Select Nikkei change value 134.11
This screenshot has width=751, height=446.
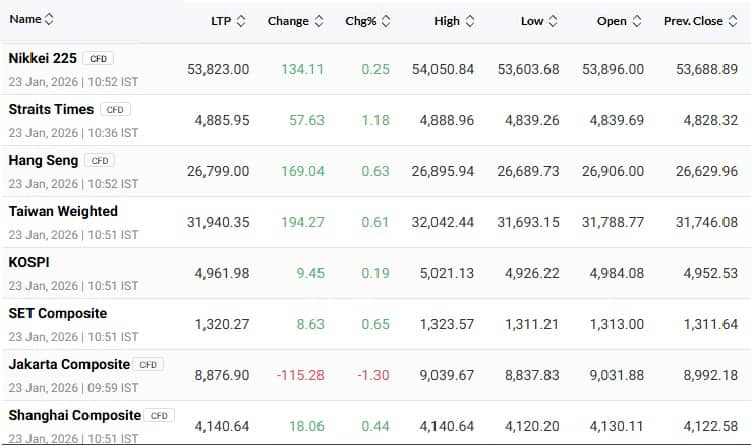pyautogui.click(x=303, y=69)
